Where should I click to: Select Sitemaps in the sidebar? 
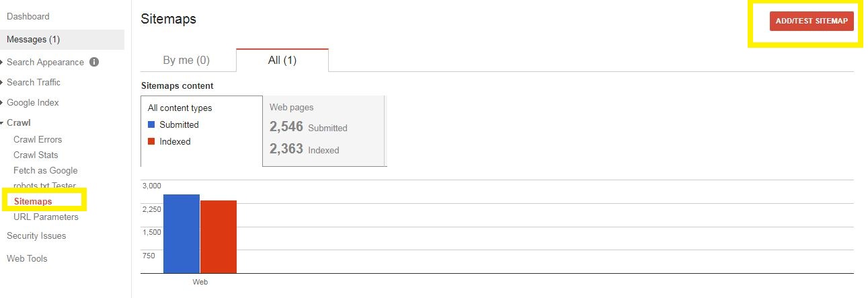[x=33, y=201]
